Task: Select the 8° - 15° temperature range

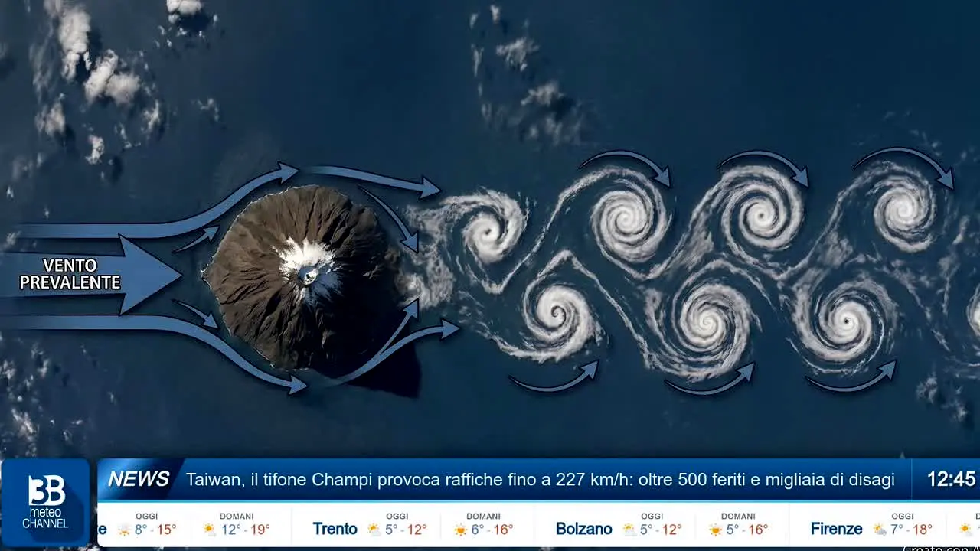Action: (x=155, y=530)
